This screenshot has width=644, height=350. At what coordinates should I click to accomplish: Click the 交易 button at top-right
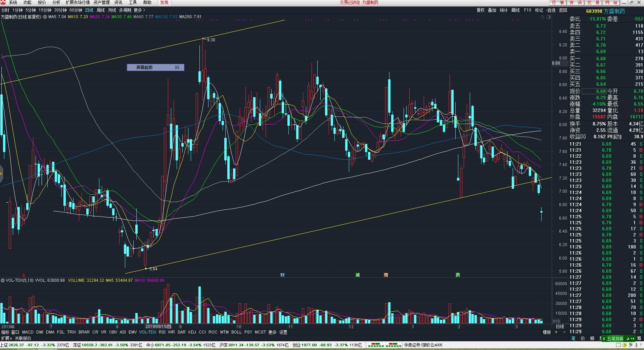tap(593, 2)
